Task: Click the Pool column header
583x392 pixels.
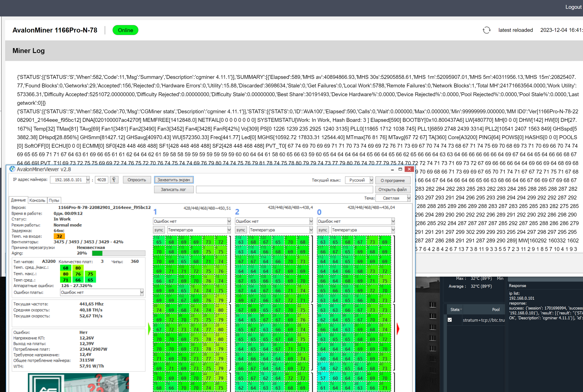Action: (495, 309)
